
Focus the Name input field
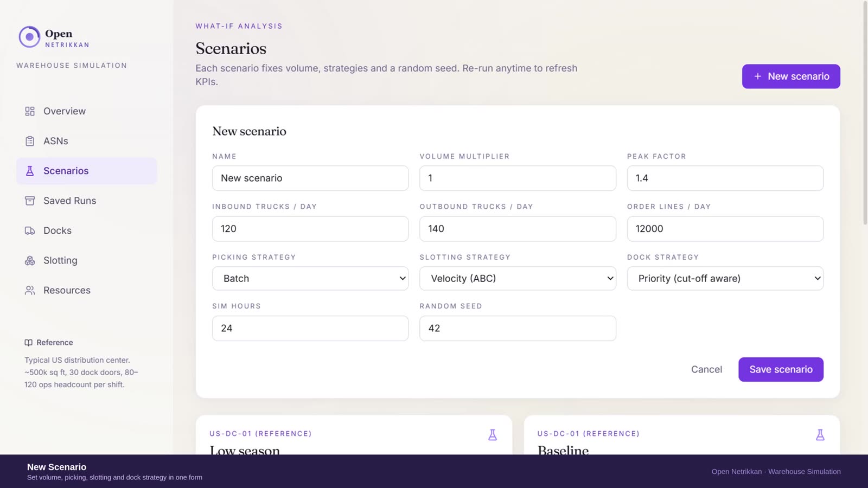point(310,178)
